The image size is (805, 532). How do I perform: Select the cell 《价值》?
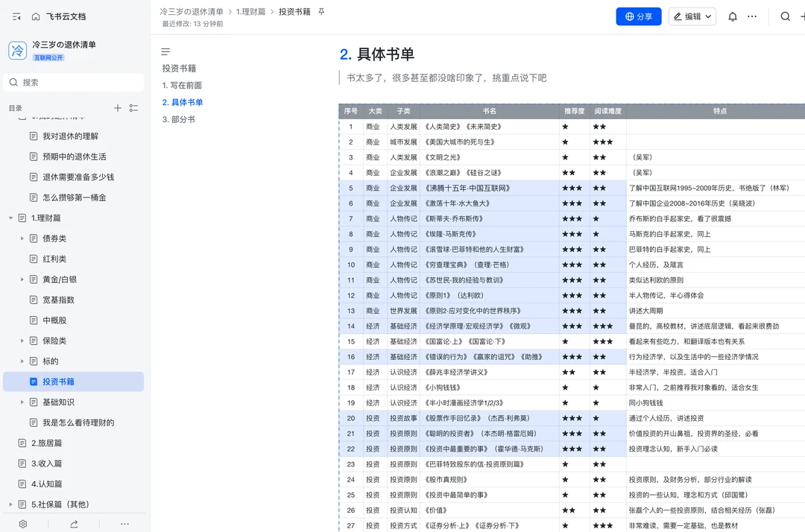point(490,510)
